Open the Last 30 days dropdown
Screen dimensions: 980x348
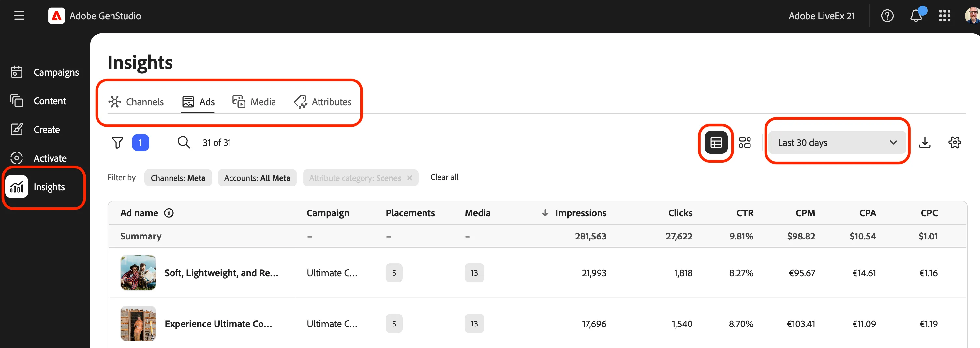tap(837, 143)
